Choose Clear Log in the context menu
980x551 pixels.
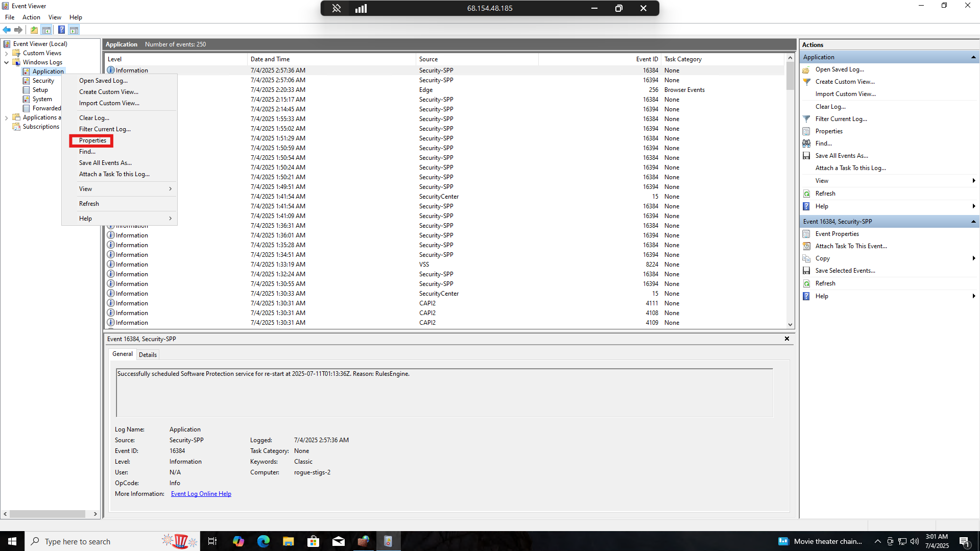(94, 118)
